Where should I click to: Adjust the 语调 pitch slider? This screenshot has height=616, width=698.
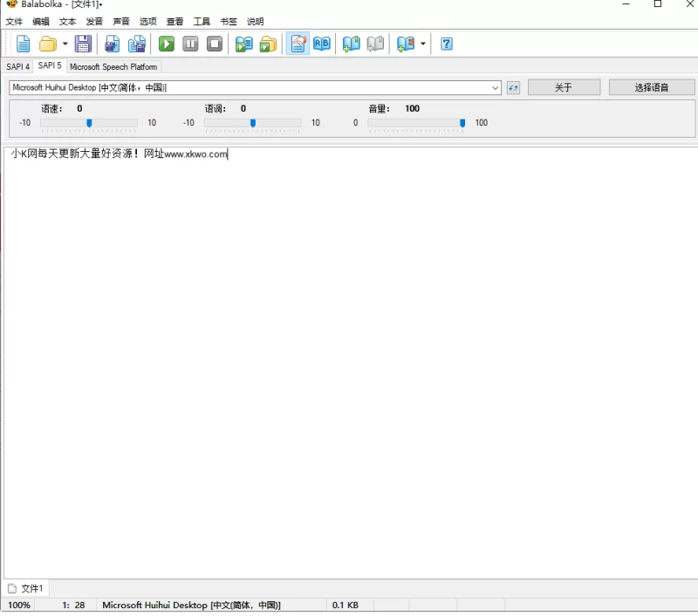pos(253,123)
